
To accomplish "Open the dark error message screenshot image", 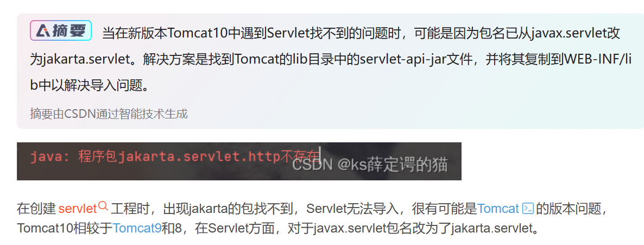I will (x=239, y=161).
